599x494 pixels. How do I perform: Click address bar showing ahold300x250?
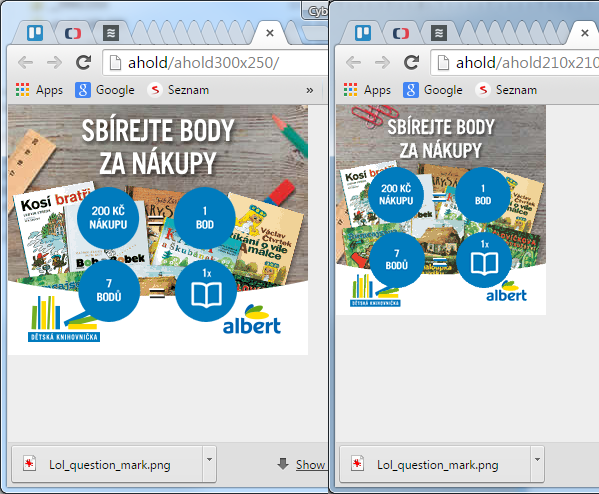215,63
